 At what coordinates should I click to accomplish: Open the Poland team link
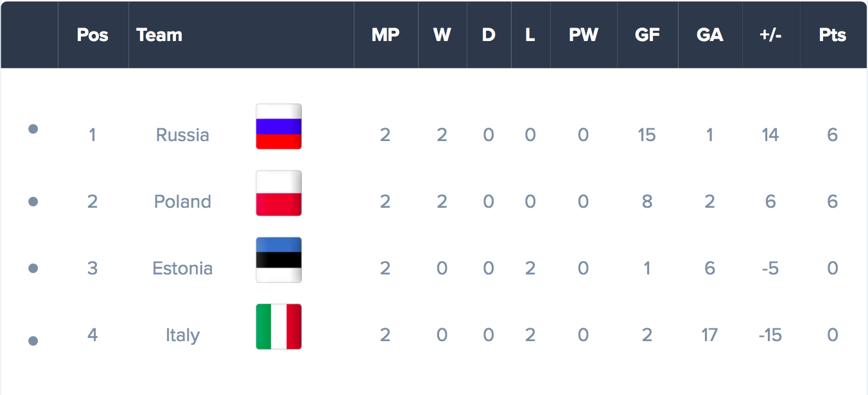(x=182, y=201)
